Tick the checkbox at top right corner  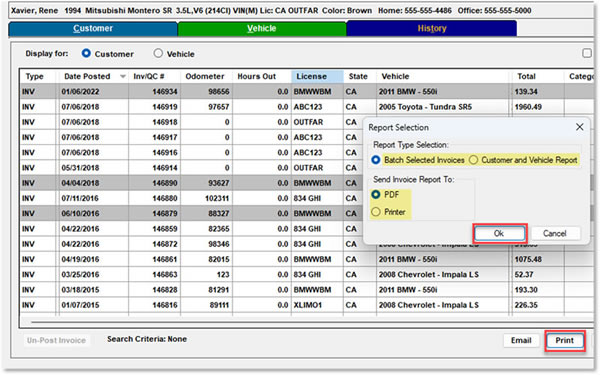tap(587, 53)
